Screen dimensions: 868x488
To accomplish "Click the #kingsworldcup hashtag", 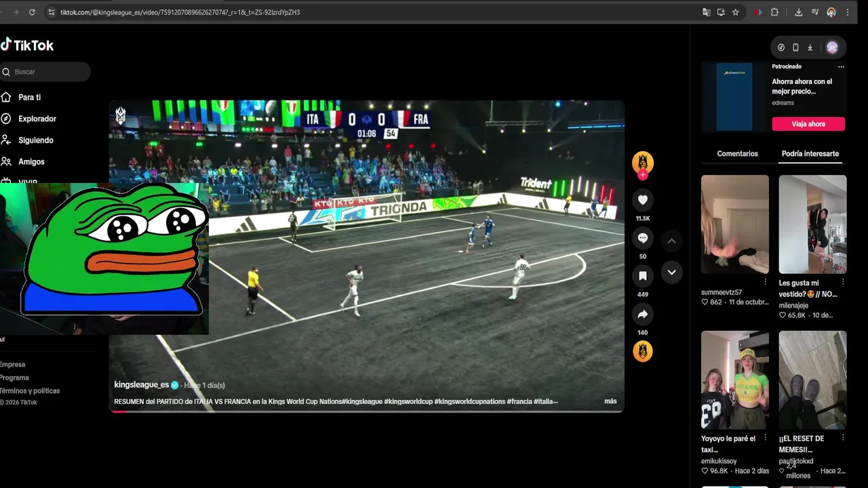I will [x=408, y=401].
